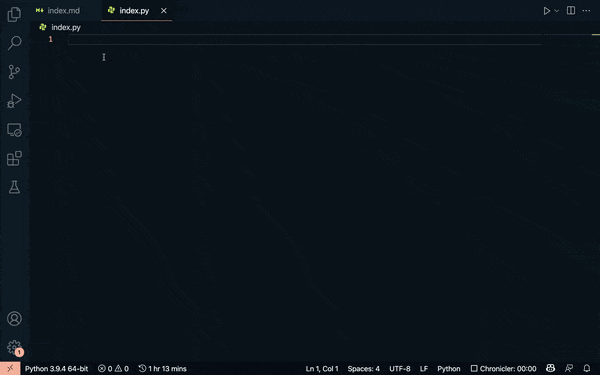This screenshot has width=600, height=375.
Task: Open the Run and Debug view
Action: click(x=14, y=101)
